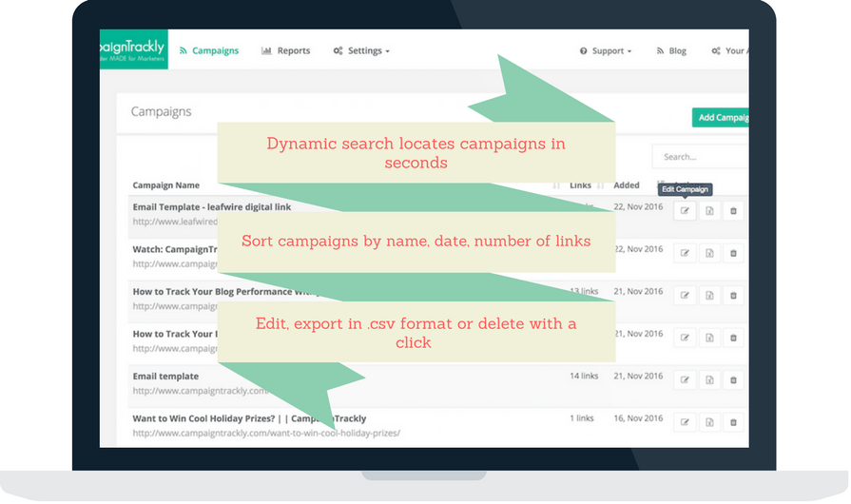
Task: Go to the Reports tab
Action: pos(286,50)
